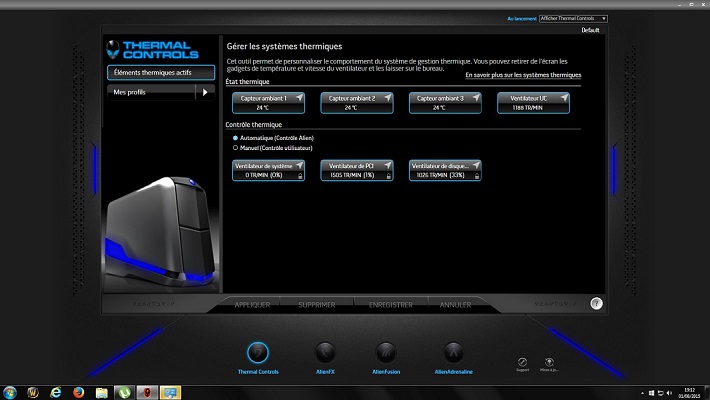Open the AlienFusion module icon

pyautogui.click(x=386, y=352)
